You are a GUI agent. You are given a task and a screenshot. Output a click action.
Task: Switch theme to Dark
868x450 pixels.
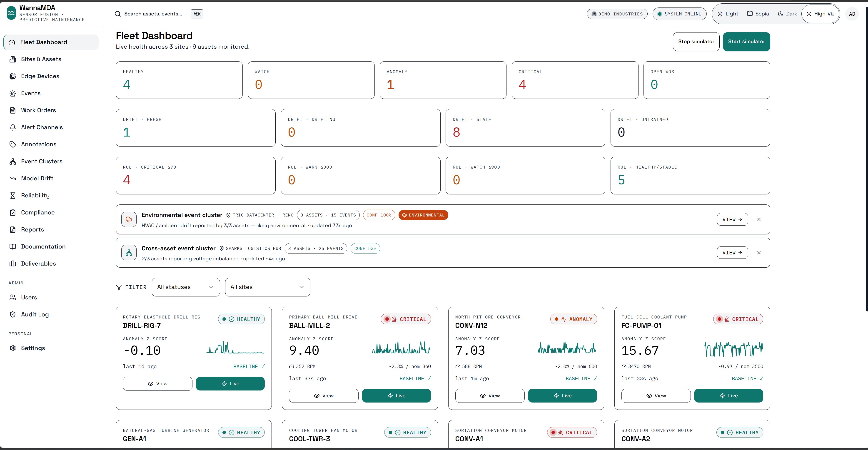click(787, 14)
